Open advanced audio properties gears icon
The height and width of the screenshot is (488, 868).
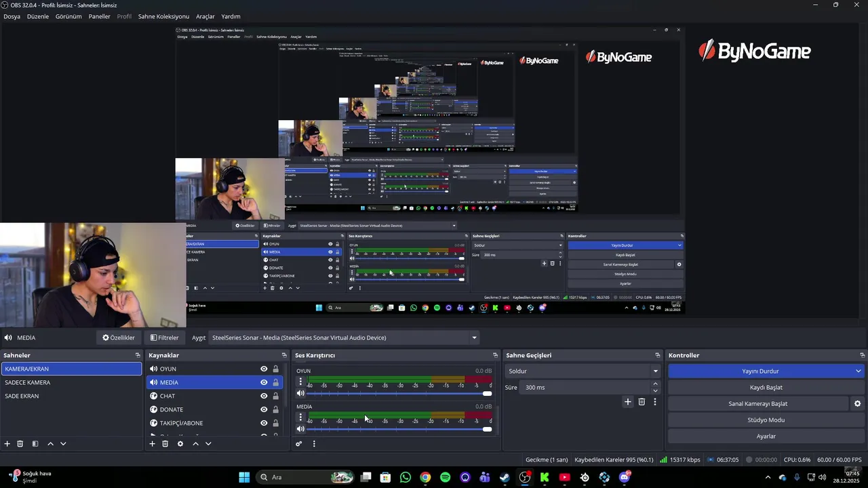[298, 444]
